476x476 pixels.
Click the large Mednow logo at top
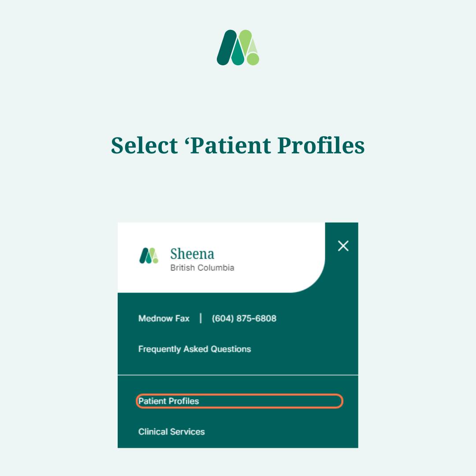(238, 47)
